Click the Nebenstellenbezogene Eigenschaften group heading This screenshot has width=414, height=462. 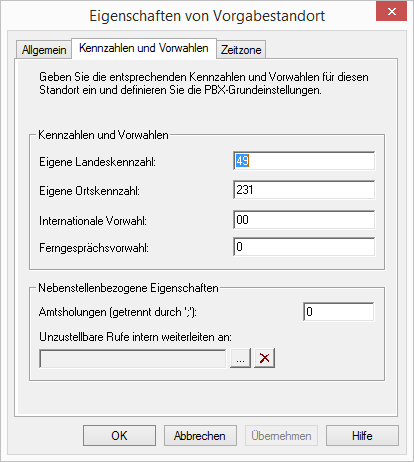[x=128, y=288]
